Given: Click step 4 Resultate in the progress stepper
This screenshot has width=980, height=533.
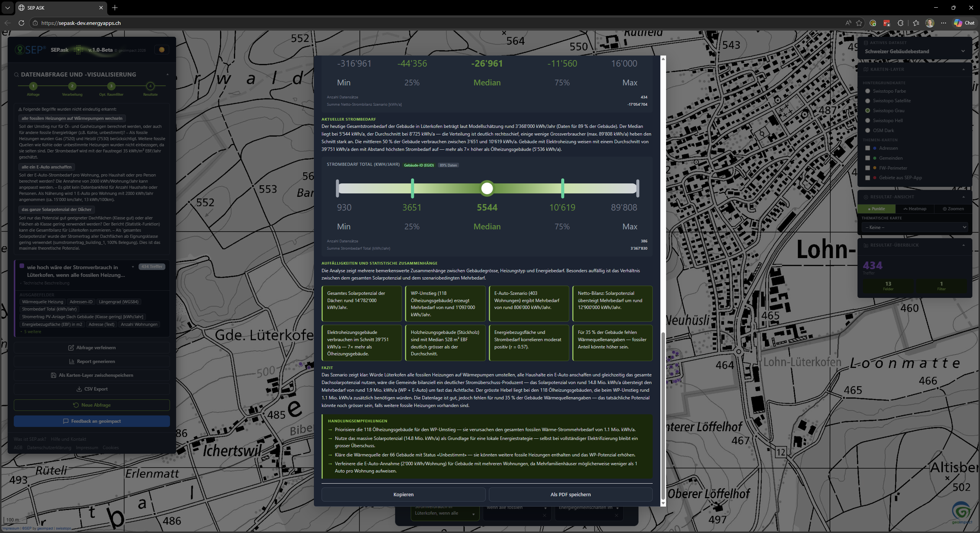Looking at the screenshot, I should click(x=150, y=86).
